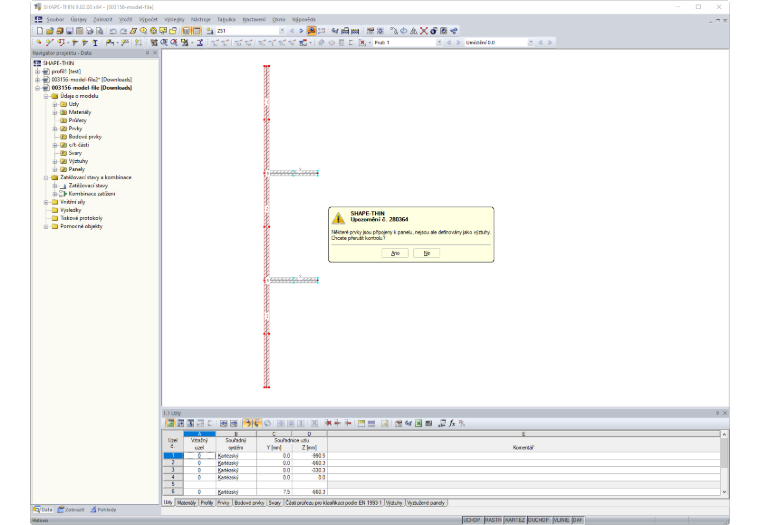Click the Ne button in warning dialog
The image size is (760, 525).
[427, 253]
